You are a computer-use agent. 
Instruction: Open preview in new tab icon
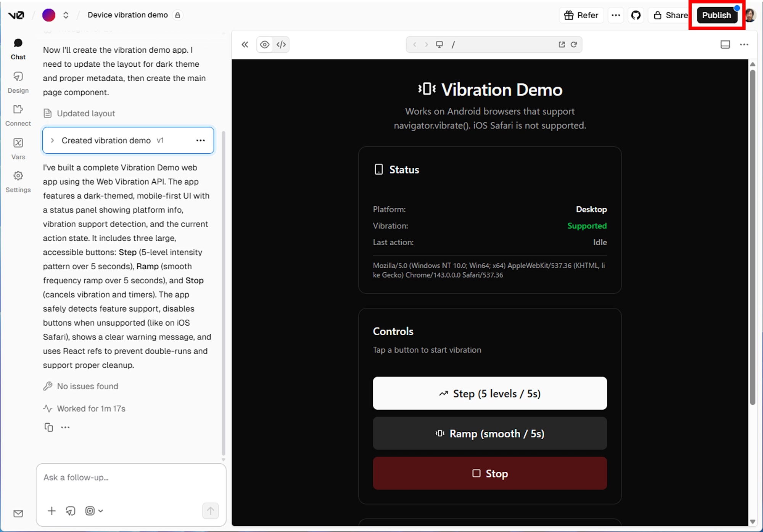(x=562, y=45)
